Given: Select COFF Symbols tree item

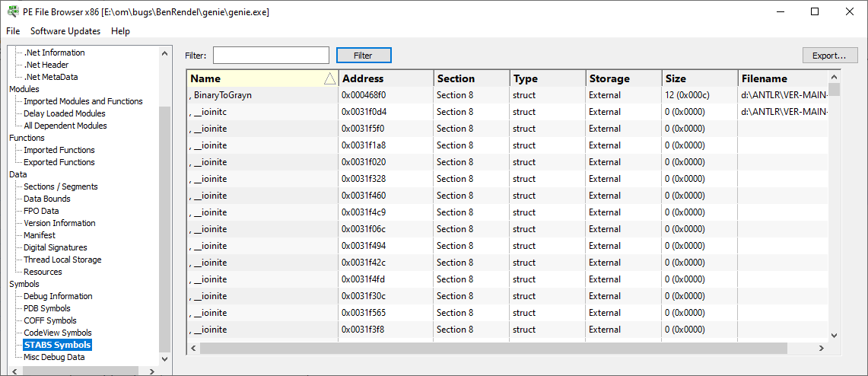Looking at the screenshot, I should tap(49, 320).
